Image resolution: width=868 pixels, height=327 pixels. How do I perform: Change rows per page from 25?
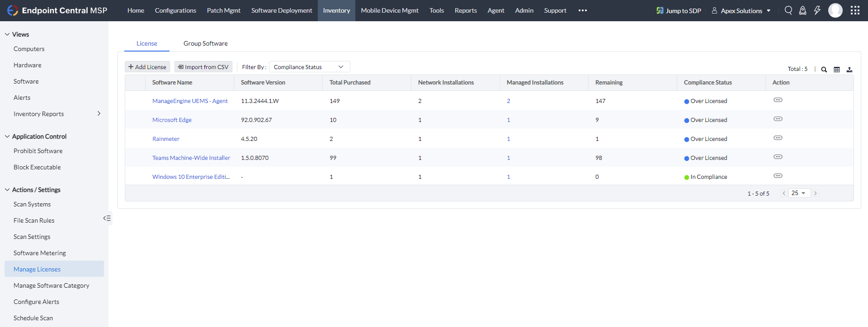[799, 193]
